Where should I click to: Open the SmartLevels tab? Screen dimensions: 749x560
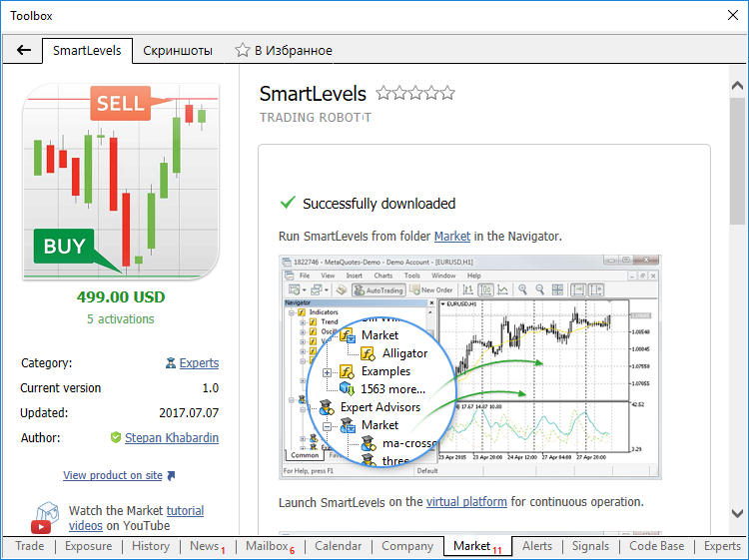87,51
